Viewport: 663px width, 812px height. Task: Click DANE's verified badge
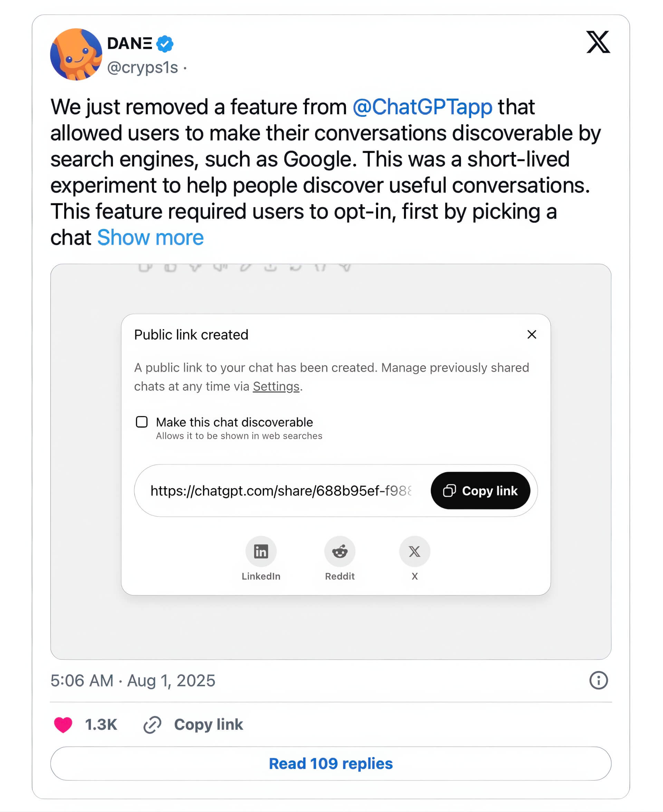[164, 43]
